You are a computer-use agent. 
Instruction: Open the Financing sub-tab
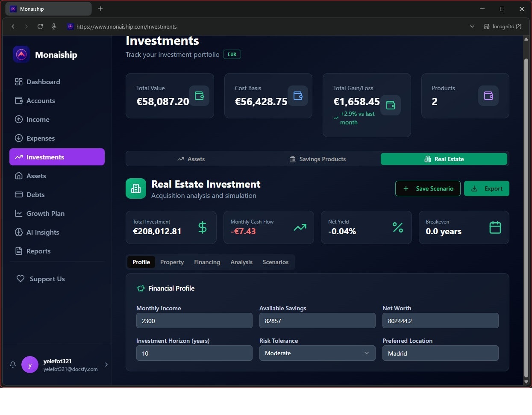(207, 262)
